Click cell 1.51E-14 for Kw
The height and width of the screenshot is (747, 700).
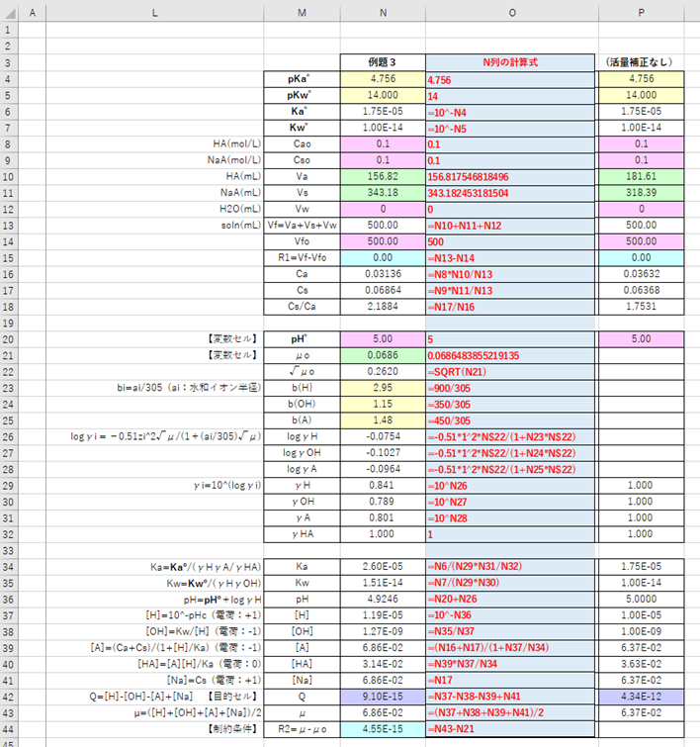pyautogui.click(x=383, y=582)
